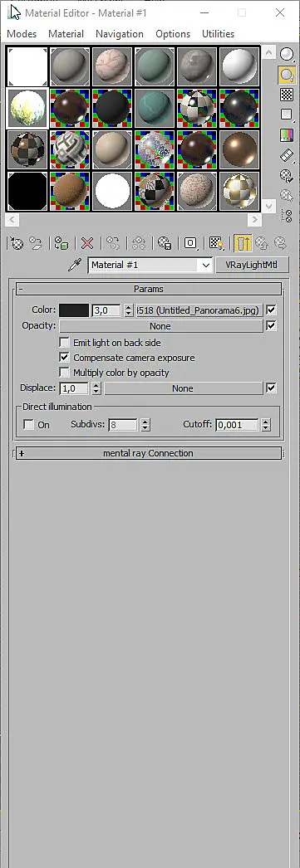This screenshot has height=868, width=300.
Task: Enable Emit light on back side
Action: point(64,343)
